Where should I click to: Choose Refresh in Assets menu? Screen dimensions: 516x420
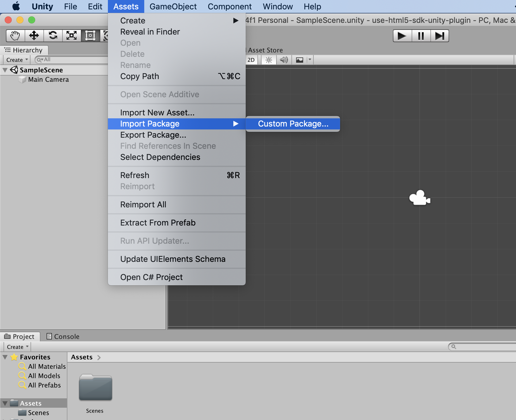point(177,175)
